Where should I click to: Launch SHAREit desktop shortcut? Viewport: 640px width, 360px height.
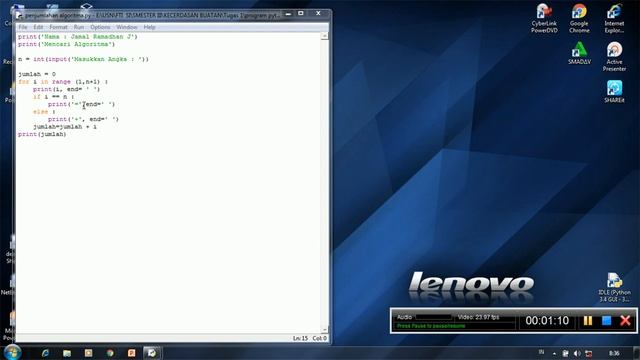tap(614, 91)
